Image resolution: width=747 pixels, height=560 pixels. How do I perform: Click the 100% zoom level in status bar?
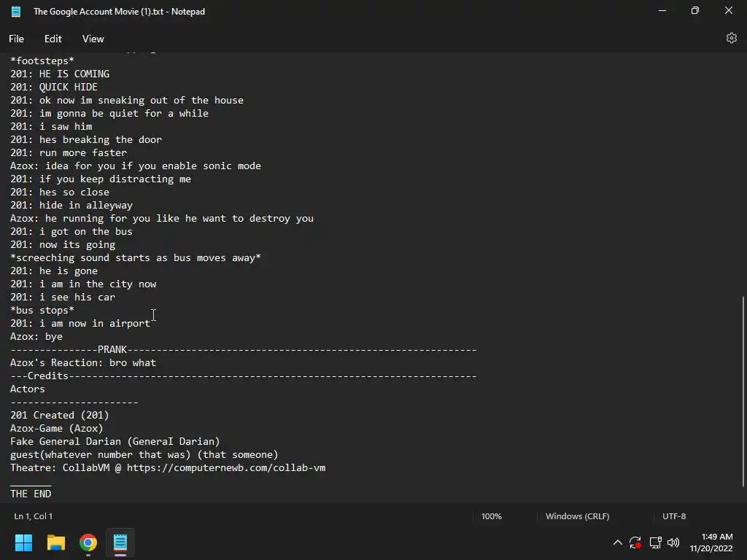click(x=491, y=516)
